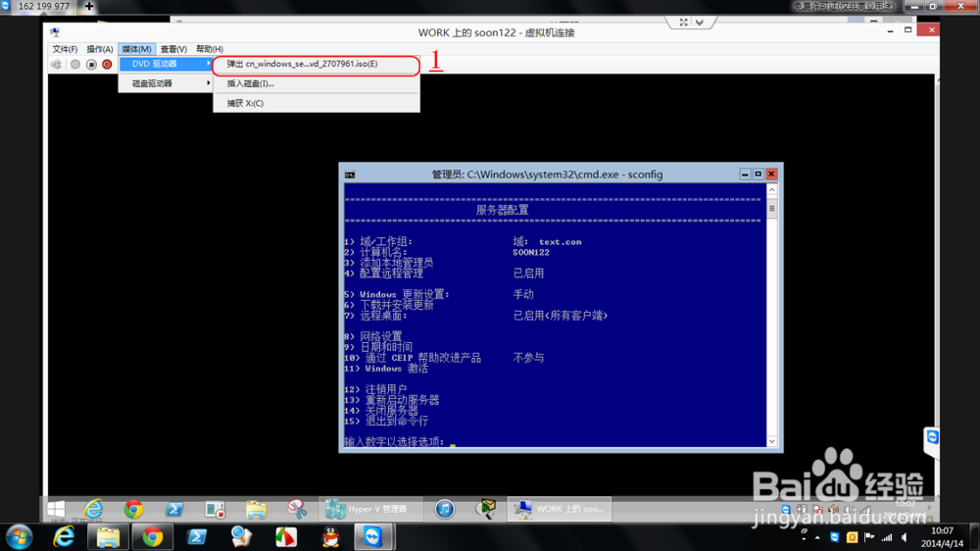Click the 服务器配置 heading text
The height and width of the screenshot is (551, 980).
coord(503,210)
